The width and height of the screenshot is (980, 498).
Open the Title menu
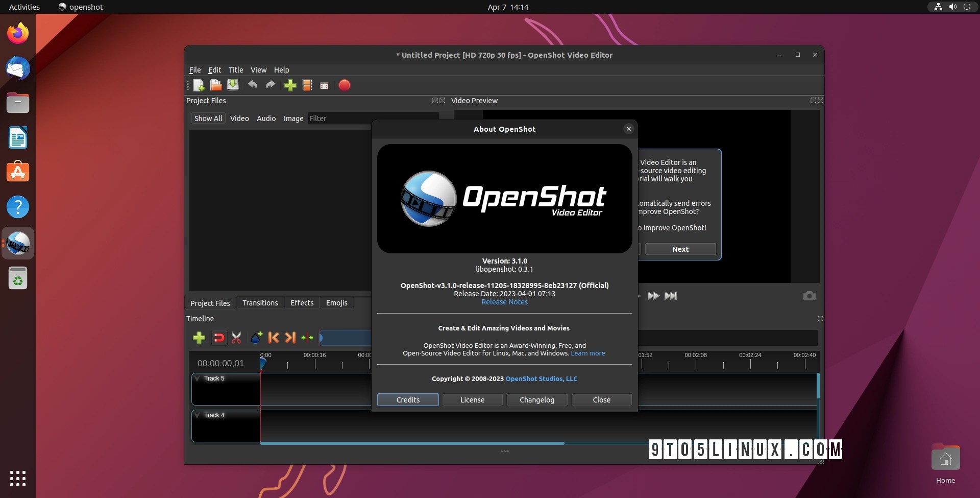tap(236, 70)
